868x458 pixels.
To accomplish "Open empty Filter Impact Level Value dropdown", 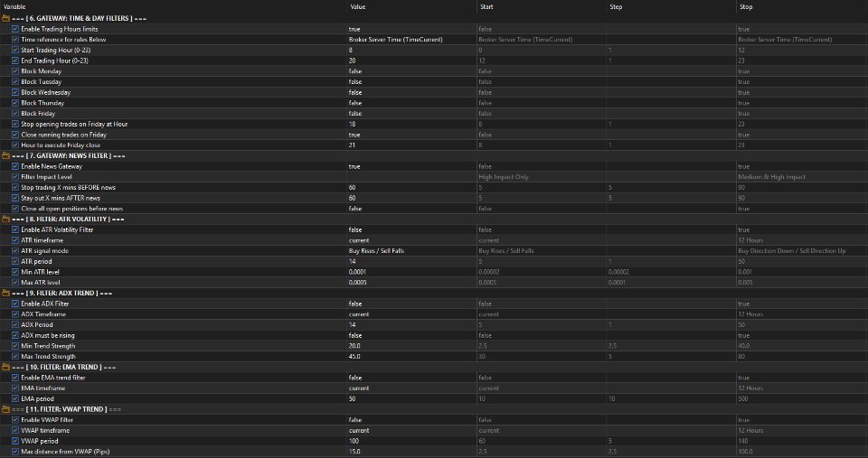I will 411,177.
